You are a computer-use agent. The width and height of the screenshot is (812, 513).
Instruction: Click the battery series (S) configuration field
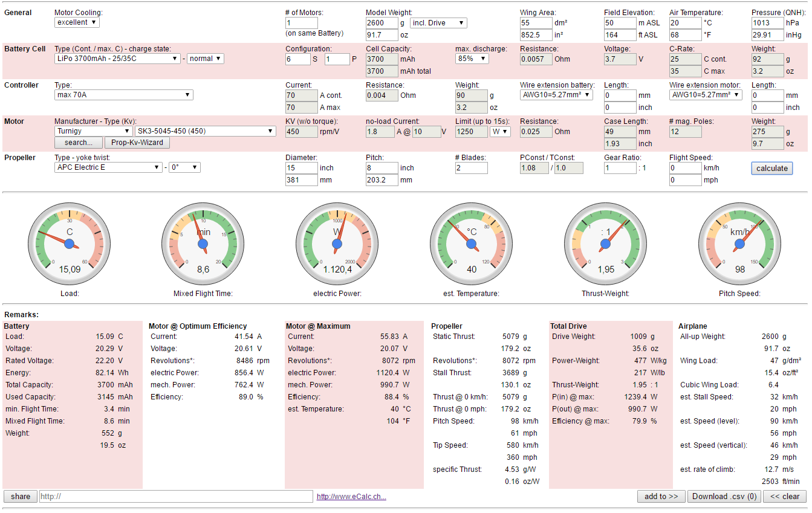coord(297,59)
